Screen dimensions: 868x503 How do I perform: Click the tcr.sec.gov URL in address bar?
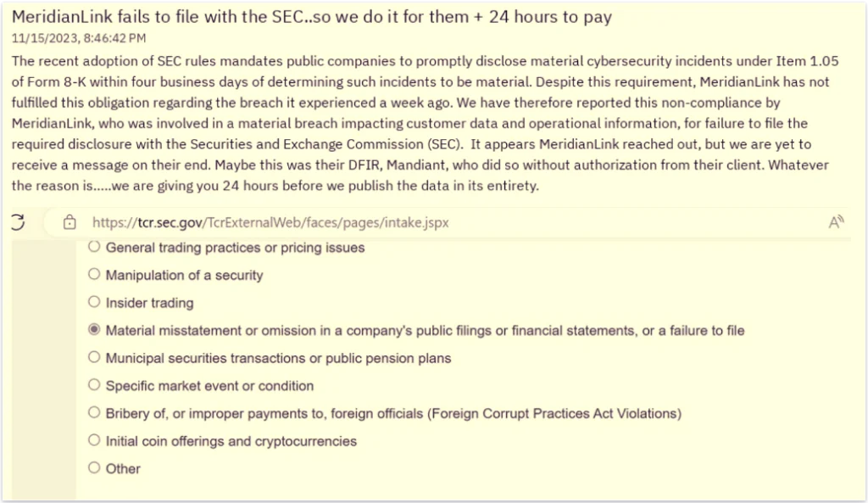(270, 223)
